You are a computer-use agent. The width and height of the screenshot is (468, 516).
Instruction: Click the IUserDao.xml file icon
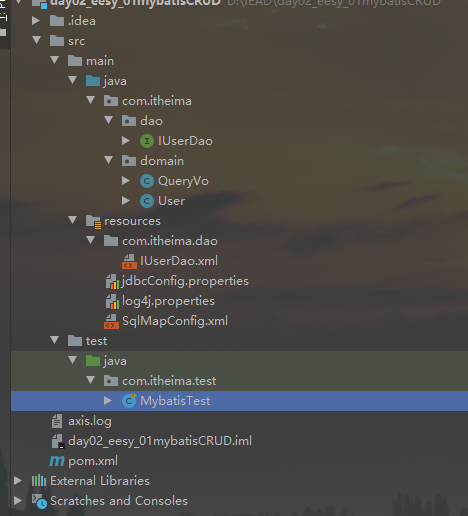click(129, 261)
